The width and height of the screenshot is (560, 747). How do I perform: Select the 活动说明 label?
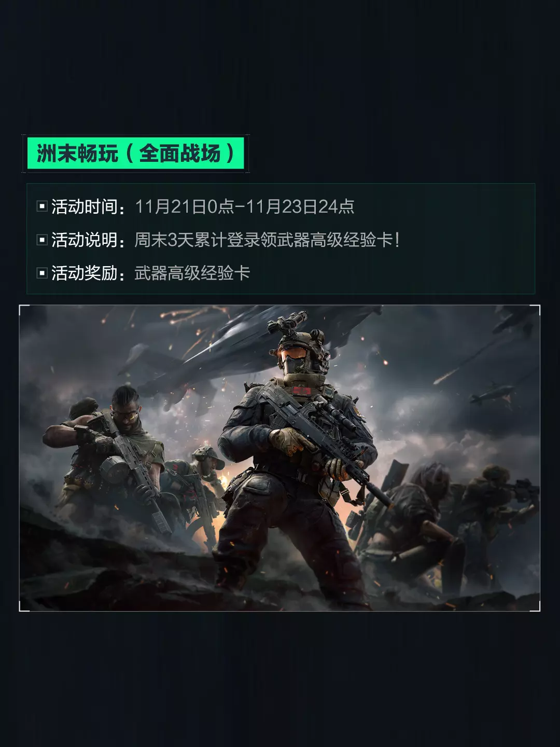click(85, 240)
